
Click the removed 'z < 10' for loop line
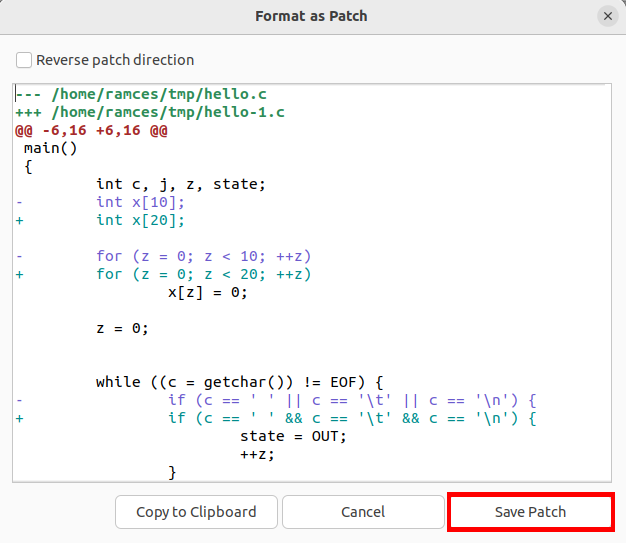tap(203, 256)
